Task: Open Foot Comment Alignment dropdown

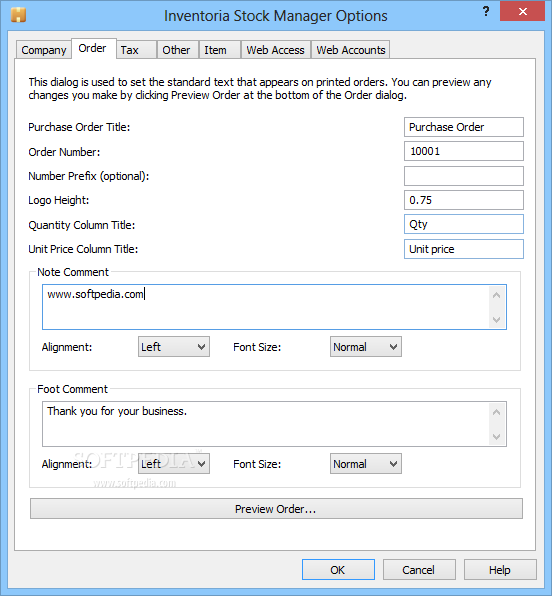Action: [x=174, y=464]
